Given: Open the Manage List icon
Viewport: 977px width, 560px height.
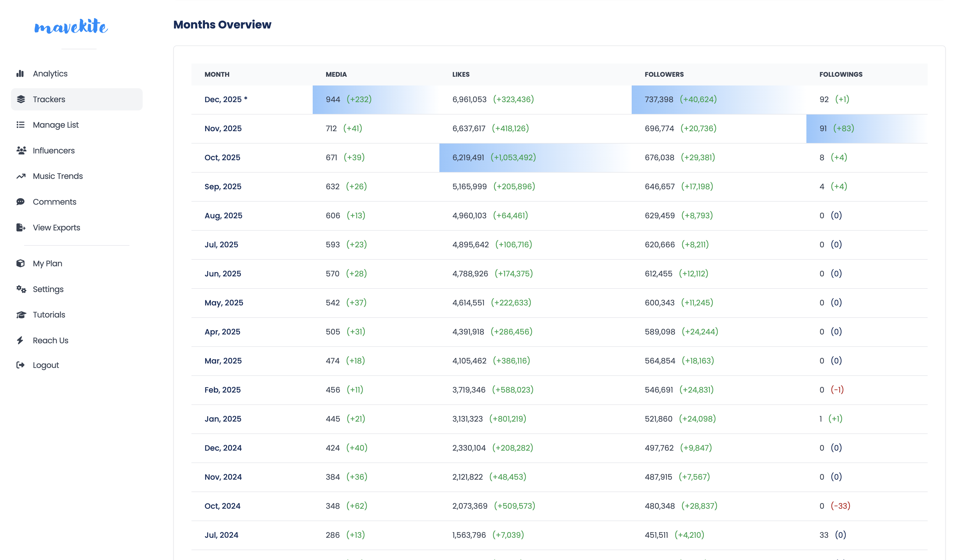Looking at the screenshot, I should pyautogui.click(x=21, y=125).
